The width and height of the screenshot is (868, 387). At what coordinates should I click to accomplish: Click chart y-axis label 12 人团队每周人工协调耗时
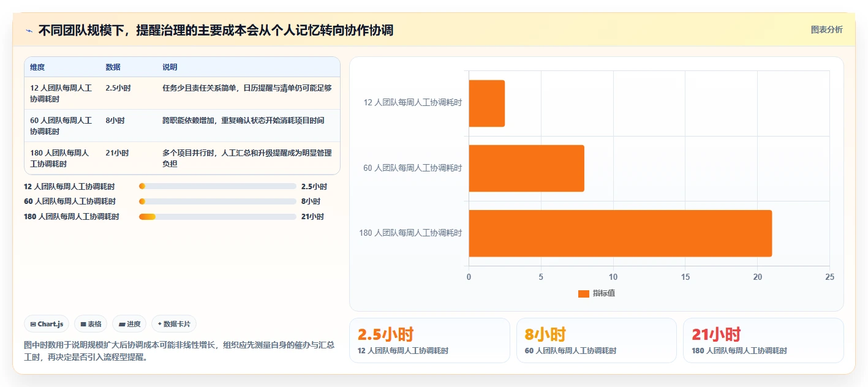pos(413,103)
